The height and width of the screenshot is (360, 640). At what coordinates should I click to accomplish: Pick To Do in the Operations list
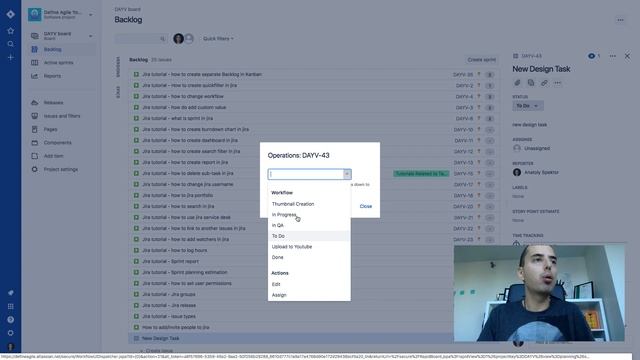click(x=309, y=236)
